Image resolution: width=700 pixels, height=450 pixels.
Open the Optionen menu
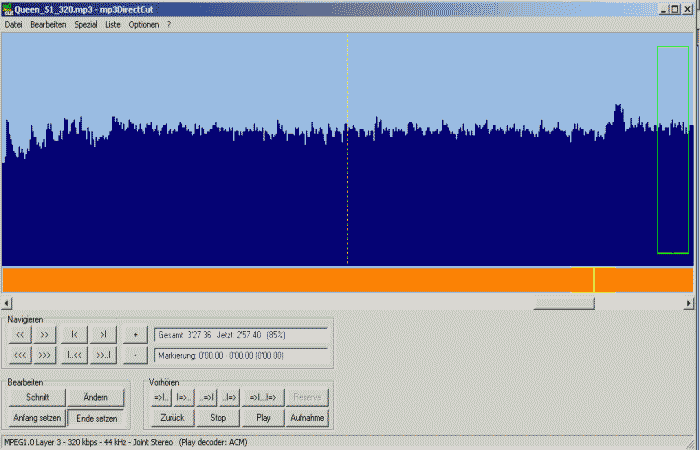143,24
